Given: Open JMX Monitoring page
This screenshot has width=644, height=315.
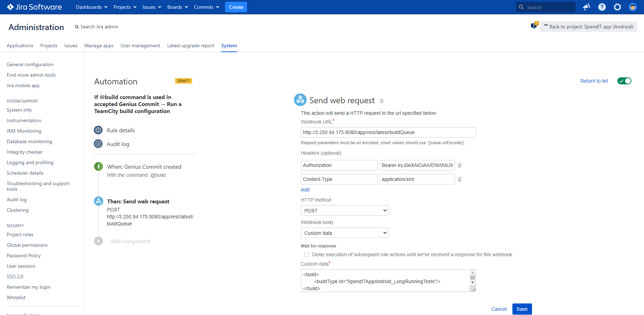Looking at the screenshot, I should [x=24, y=131].
